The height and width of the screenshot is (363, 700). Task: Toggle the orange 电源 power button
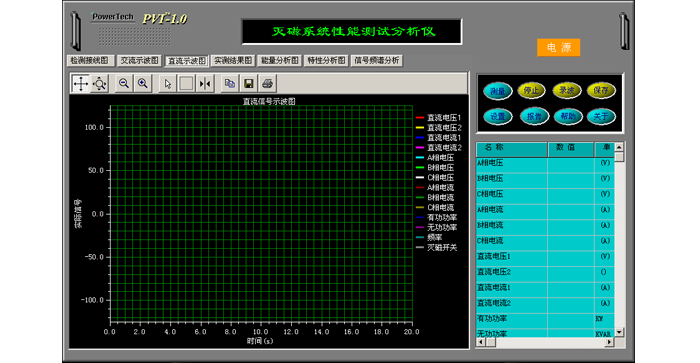click(558, 47)
